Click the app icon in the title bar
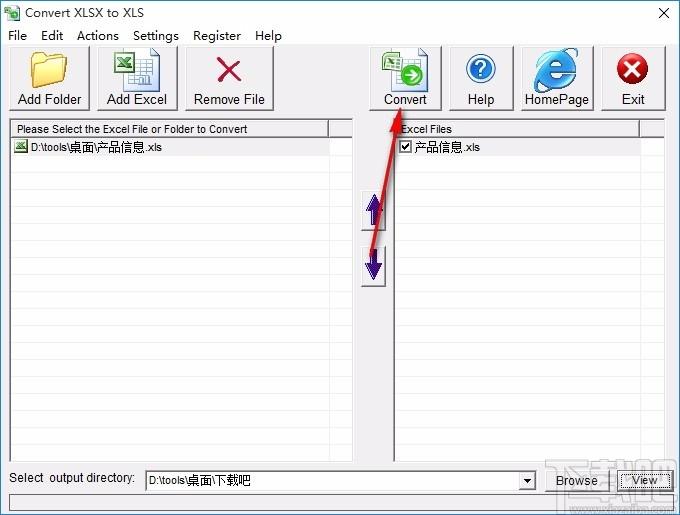 (x=12, y=13)
